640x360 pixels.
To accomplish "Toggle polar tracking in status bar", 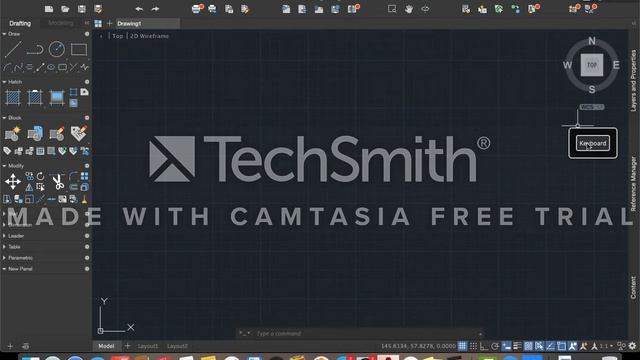I will click(x=495, y=346).
